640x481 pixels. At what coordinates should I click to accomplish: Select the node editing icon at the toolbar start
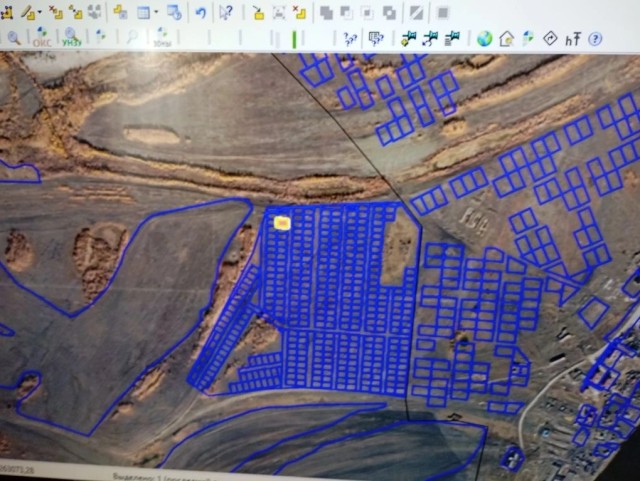pos(7,13)
